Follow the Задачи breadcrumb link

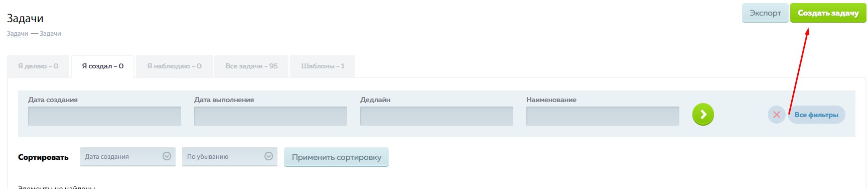(x=18, y=34)
